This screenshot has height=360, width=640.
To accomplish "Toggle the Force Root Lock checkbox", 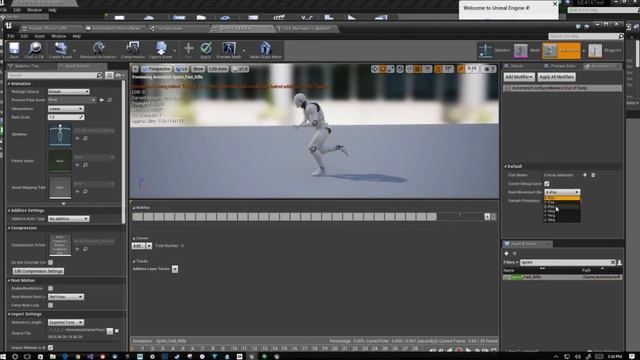I will point(50,305).
